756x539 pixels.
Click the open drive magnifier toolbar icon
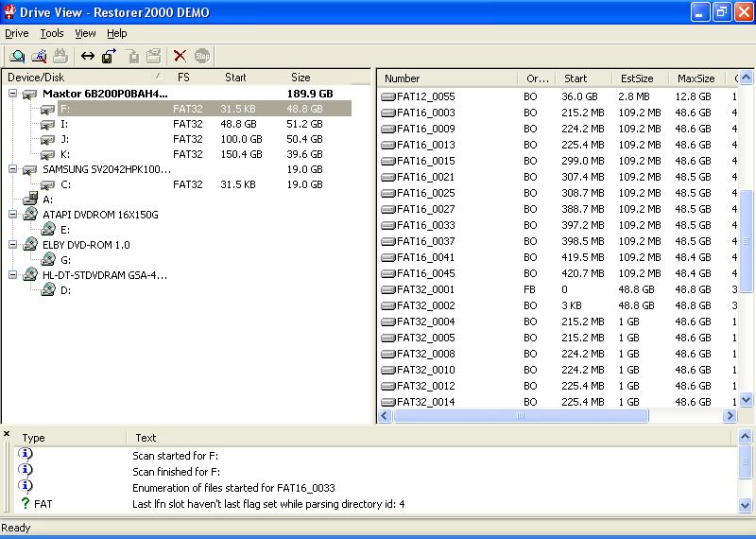17,56
